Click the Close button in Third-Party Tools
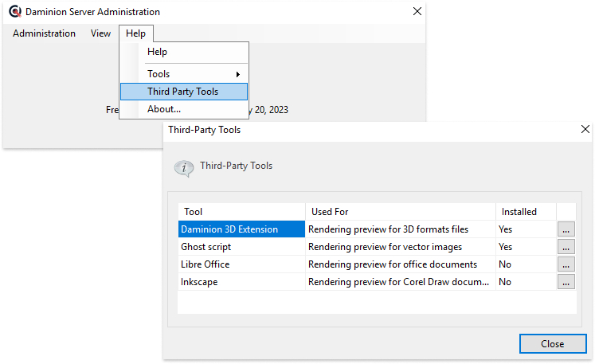 tap(553, 344)
